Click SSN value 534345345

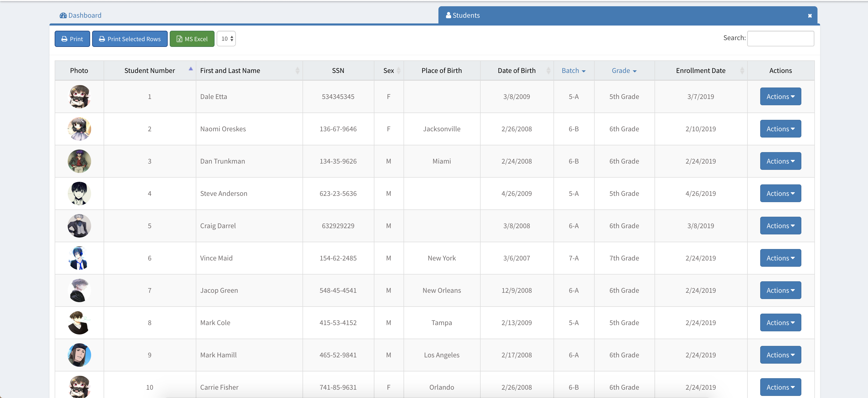pyautogui.click(x=338, y=97)
